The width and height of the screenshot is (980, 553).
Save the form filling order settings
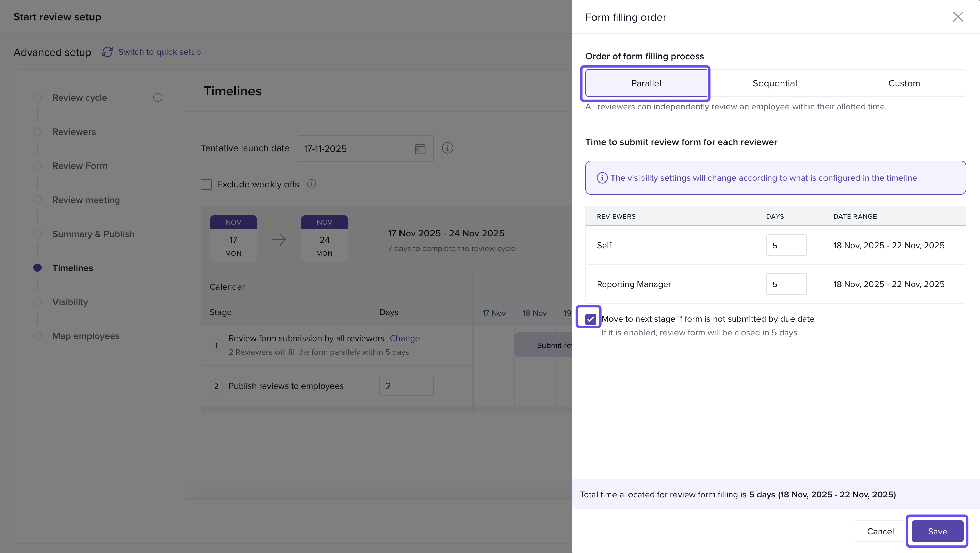(937, 531)
